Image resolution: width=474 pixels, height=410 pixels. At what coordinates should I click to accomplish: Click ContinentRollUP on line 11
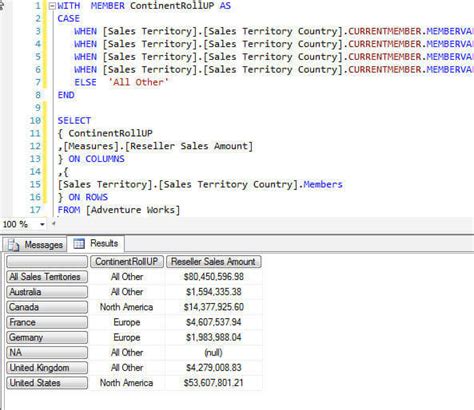pos(110,133)
